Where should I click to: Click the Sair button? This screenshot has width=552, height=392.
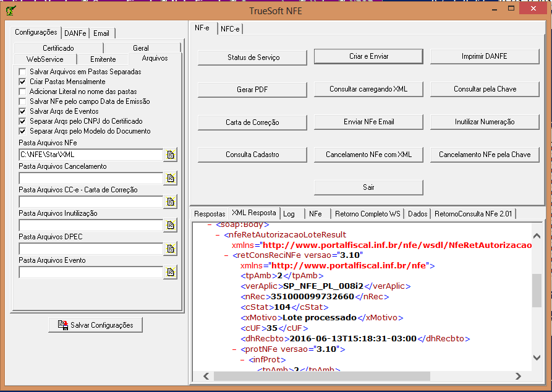[x=368, y=187]
